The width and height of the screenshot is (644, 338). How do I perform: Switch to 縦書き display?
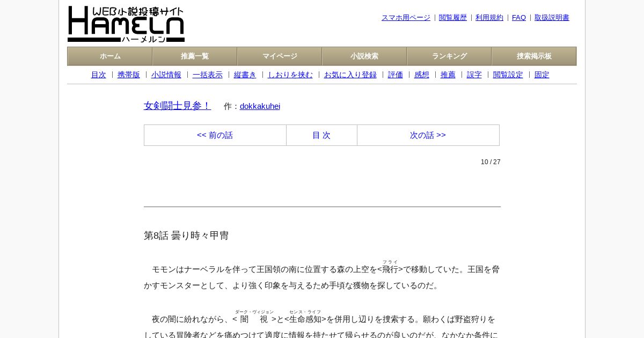point(245,75)
